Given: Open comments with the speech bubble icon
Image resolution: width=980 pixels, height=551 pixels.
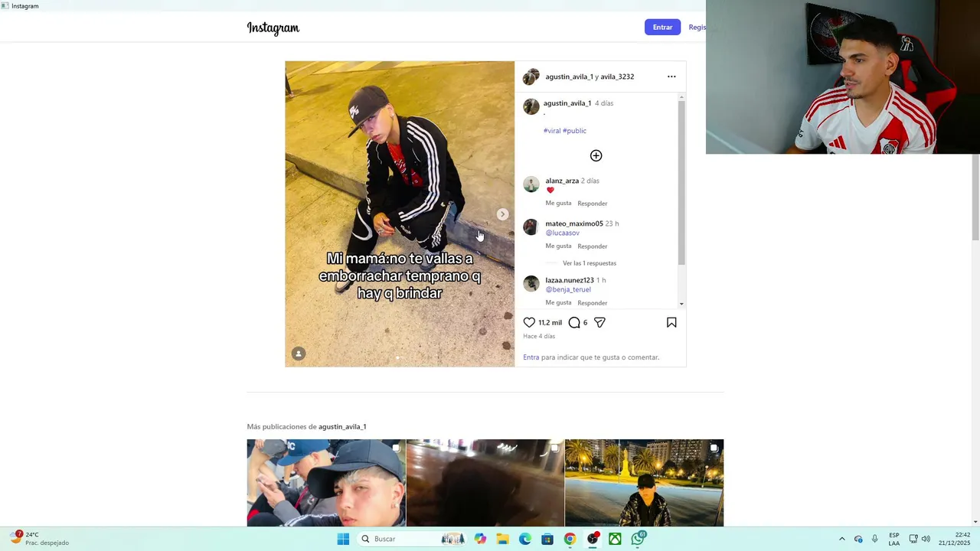Looking at the screenshot, I should coord(574,323).
